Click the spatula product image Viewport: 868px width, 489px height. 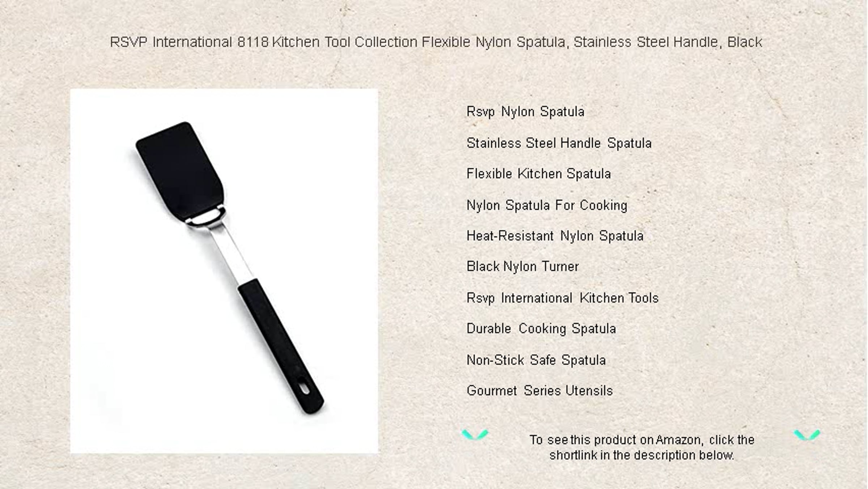224,271
